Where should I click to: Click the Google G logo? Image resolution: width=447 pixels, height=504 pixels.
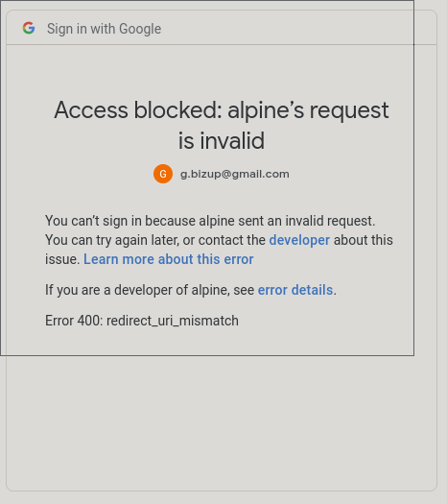pos(29,28)
